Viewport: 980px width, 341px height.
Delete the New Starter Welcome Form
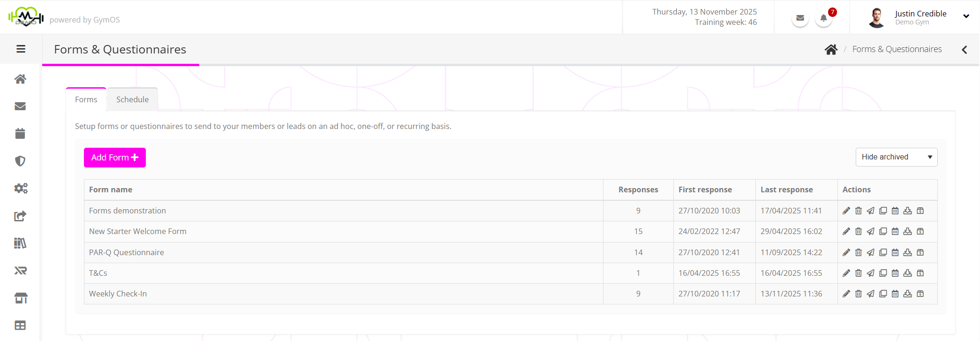coord(859,231)
